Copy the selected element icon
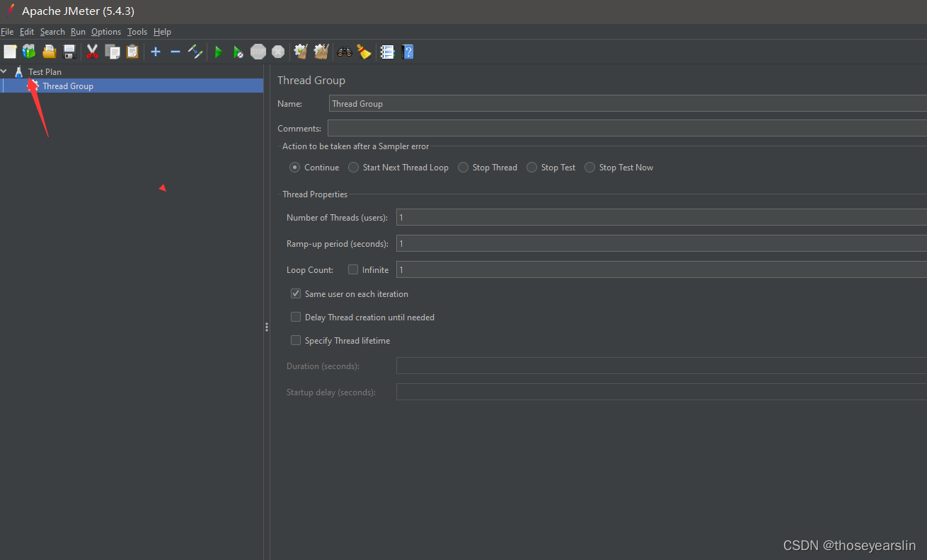 [x=112, y=52]
